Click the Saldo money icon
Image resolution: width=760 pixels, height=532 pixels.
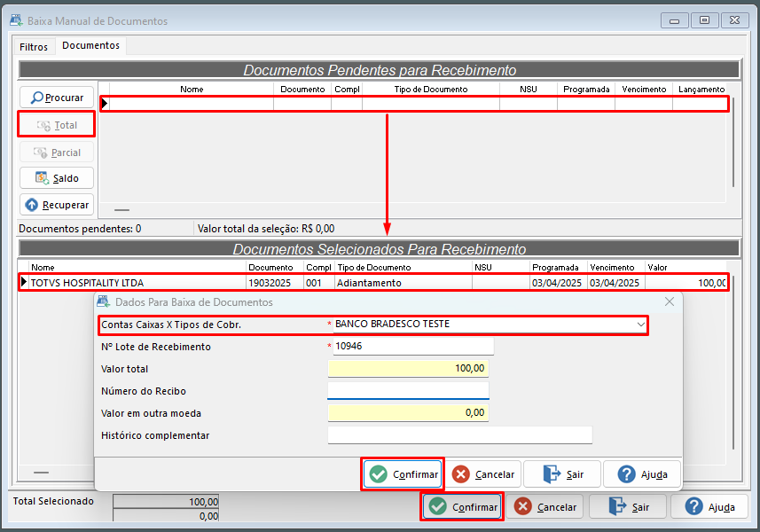click(x=43, y=178)
